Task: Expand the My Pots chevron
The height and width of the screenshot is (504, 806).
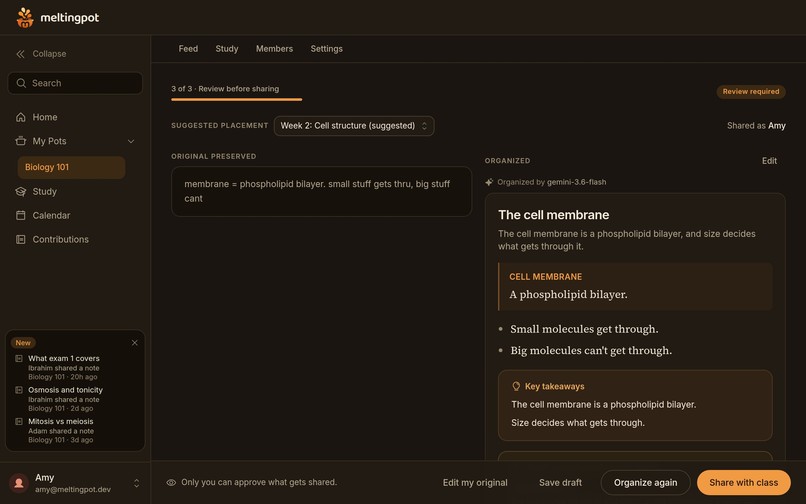Action: click(x=131, y=141)
